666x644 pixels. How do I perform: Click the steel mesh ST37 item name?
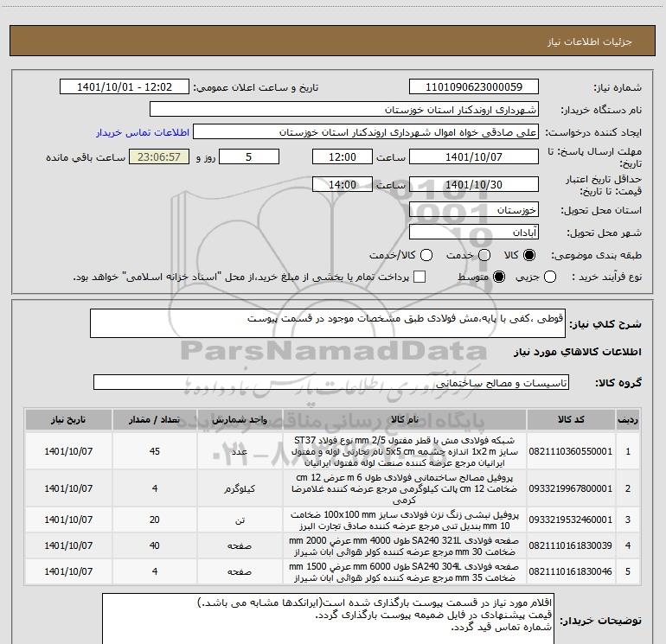click(x=405, y=451)
